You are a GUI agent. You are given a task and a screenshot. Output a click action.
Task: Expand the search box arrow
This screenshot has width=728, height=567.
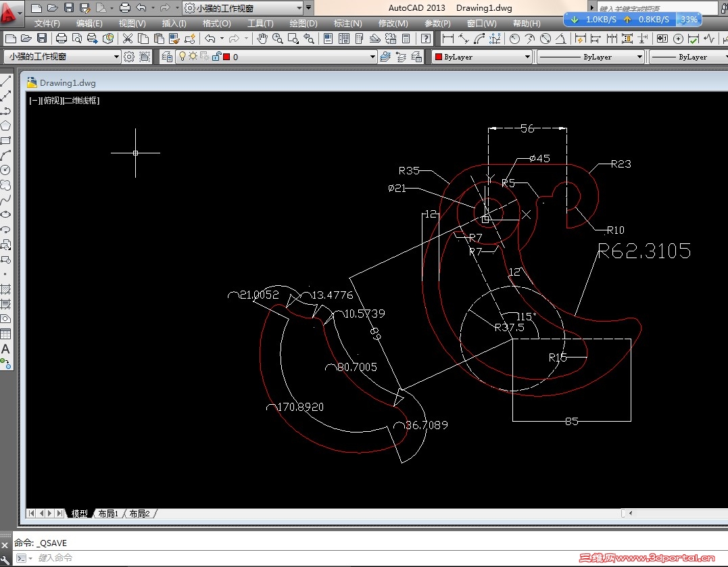[x=591, y=8]
